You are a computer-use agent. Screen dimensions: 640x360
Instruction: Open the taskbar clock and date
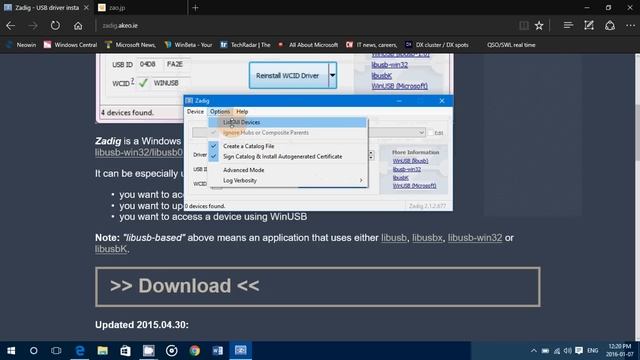[620, 350]
